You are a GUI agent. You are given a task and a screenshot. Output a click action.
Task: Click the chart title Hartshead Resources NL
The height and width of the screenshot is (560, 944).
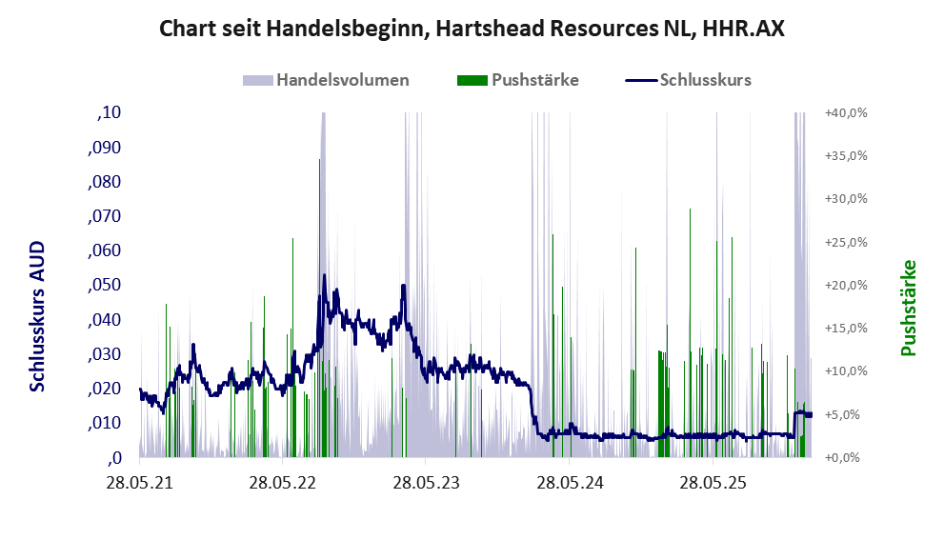(x=472, y=29)
